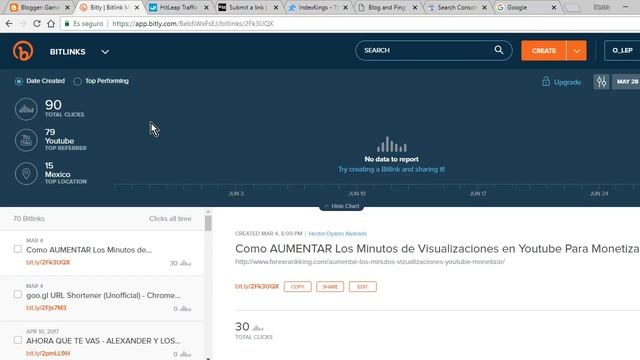The image size is (640, 360).
Task: Select the Como AUMENTAR Los Minutos list row
Action: [x=102, y=253]
